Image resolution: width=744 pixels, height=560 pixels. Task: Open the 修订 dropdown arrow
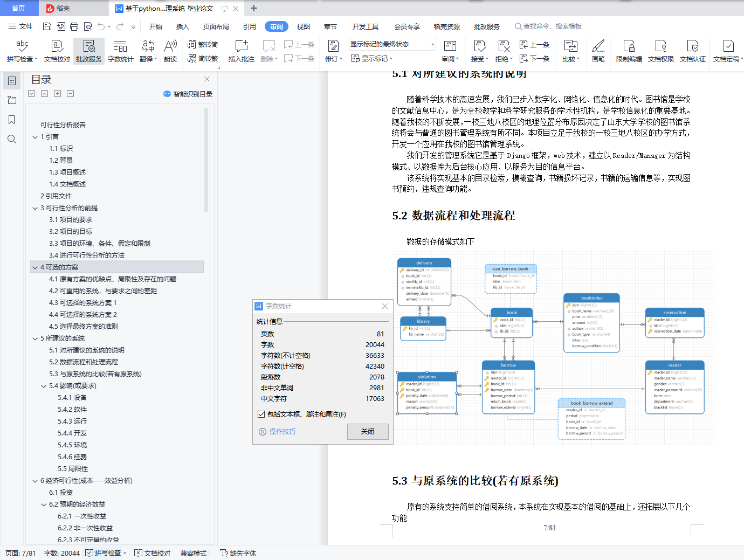pyautogui.click(x=341, y=59)
